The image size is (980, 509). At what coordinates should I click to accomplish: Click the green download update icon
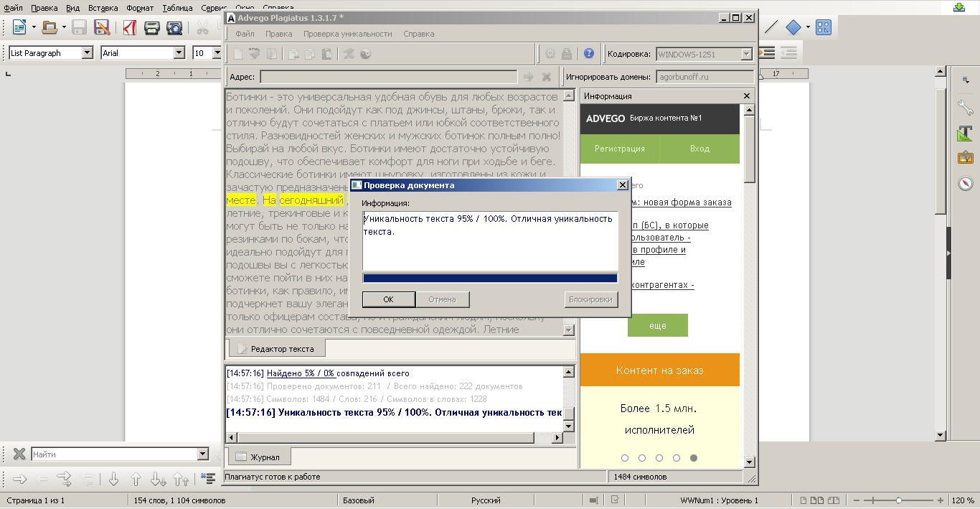959,7
